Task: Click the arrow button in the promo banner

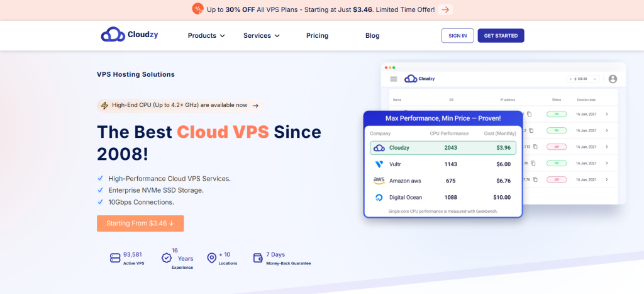Action: [x=445, y=9]
